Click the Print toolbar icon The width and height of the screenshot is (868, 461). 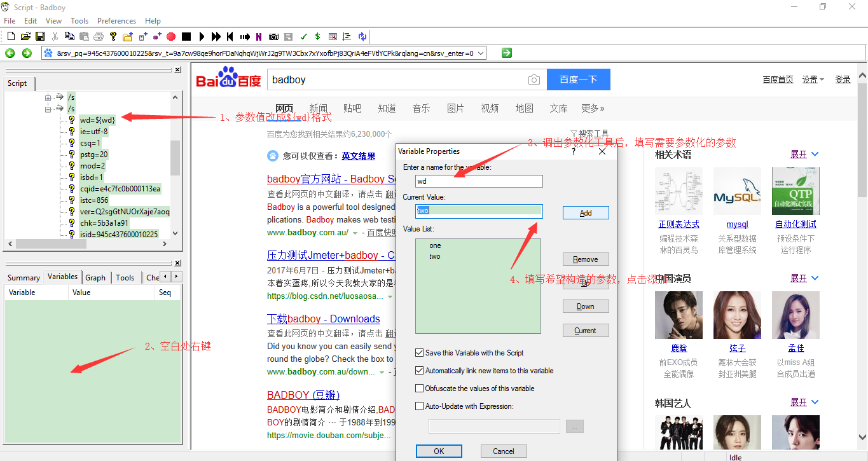(x=99, y=36)
